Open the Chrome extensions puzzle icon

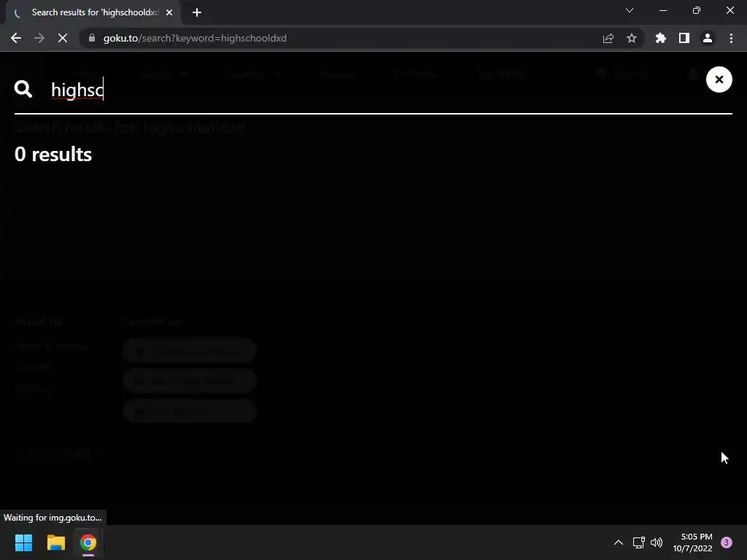[661, 38]
